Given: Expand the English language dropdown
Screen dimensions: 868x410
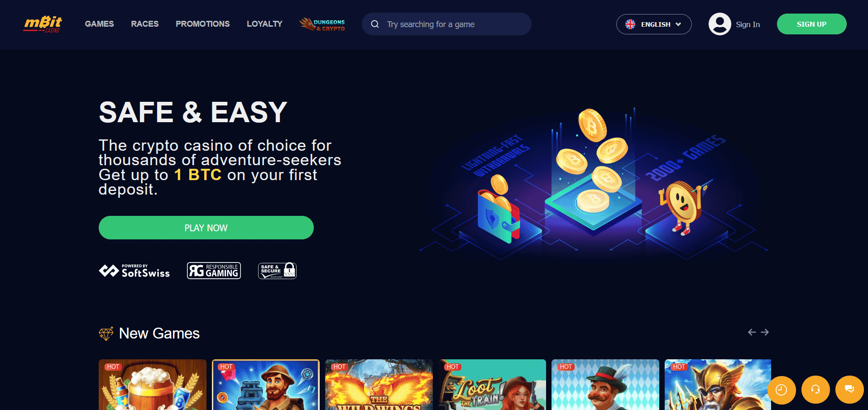Looking at the screenshot, I should (x=654, y=24).
